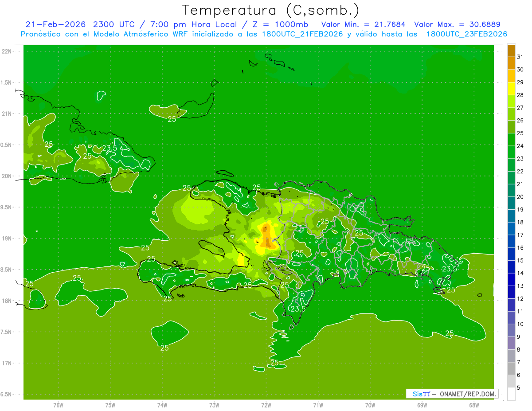Viewport: 532px width, 411px height.
Task: Select the date text "21-Feb-2026"
Action: click(x=55, y=24)
